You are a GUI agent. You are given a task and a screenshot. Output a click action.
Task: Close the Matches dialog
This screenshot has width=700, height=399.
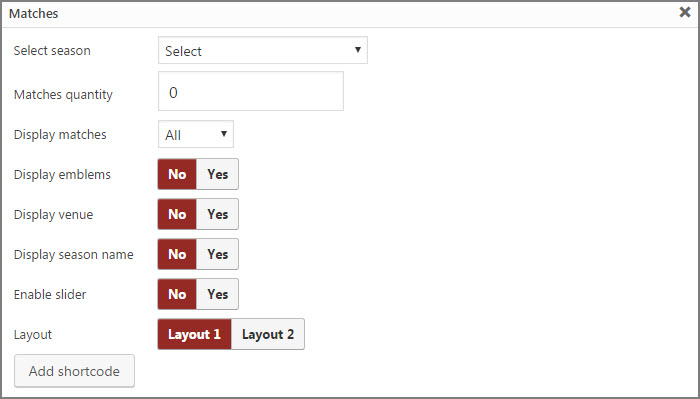[x=685, y=12]
